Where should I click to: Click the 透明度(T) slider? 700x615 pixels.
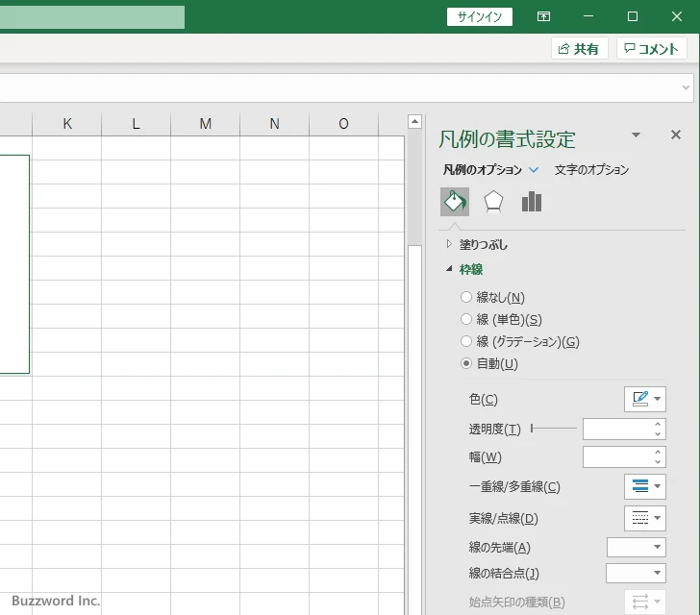[554, 429]
